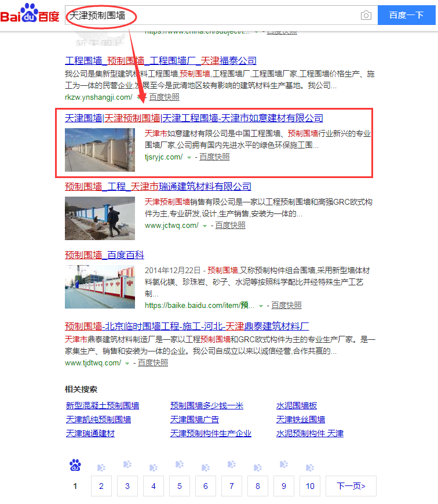
Task: Click the worker thumbnail of 瑞通 result
Action: click(100, 218)
